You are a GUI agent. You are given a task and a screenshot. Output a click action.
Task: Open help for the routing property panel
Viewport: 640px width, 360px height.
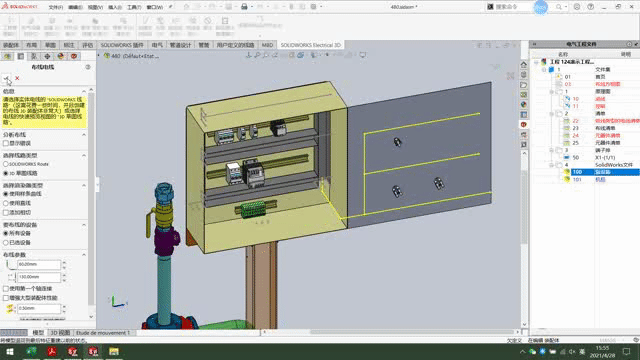pos(88,67)
